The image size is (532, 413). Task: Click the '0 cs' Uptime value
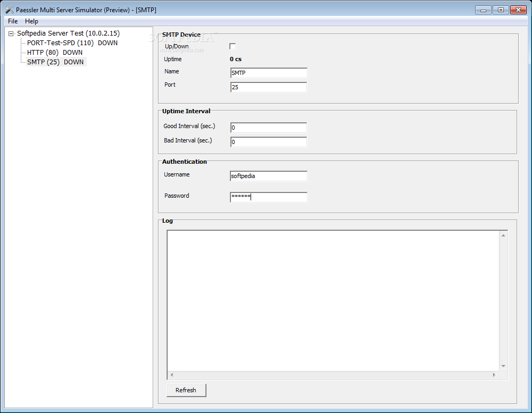(236, 59)
